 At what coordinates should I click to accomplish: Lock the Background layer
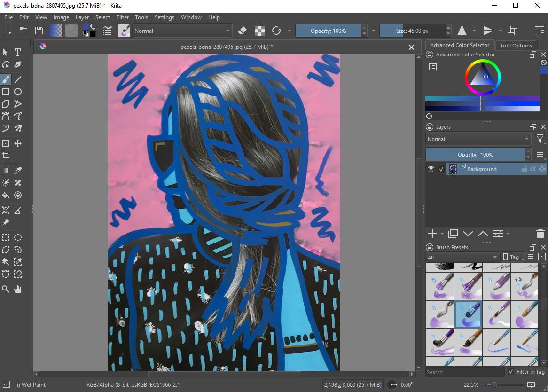click(x=523, y=169)
